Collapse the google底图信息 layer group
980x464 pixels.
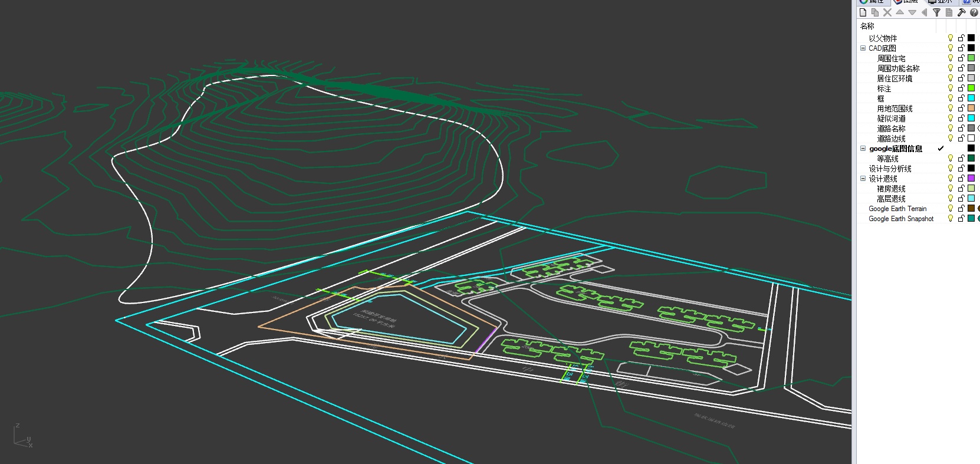863,148
